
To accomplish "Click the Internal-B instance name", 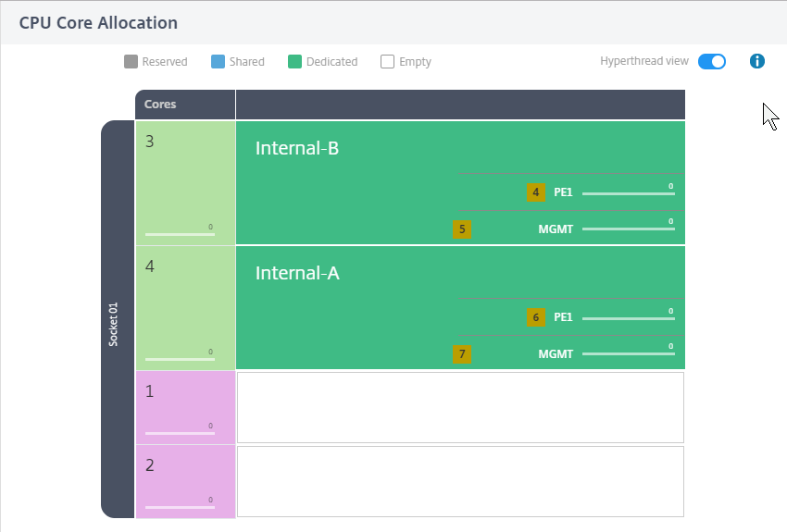I will [x=297, y=148].
